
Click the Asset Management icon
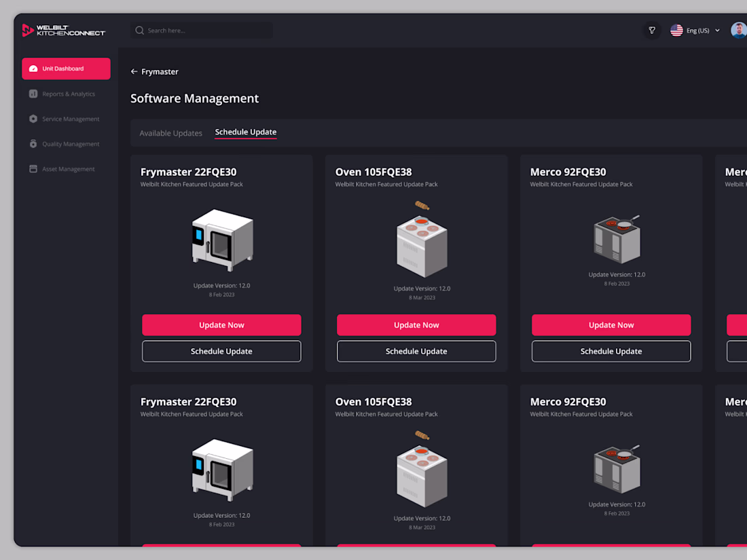(33, 169)
